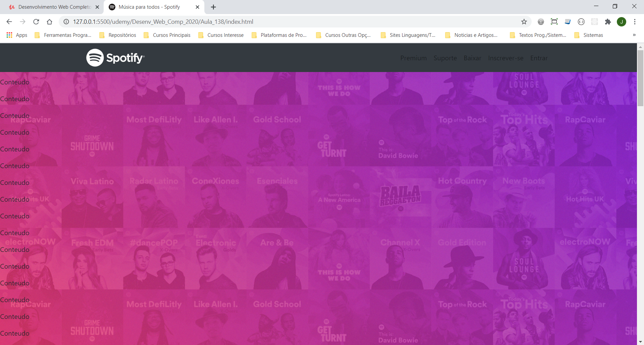Click the Entrar login link
The image size is (644, 345).
coord(539,58)
